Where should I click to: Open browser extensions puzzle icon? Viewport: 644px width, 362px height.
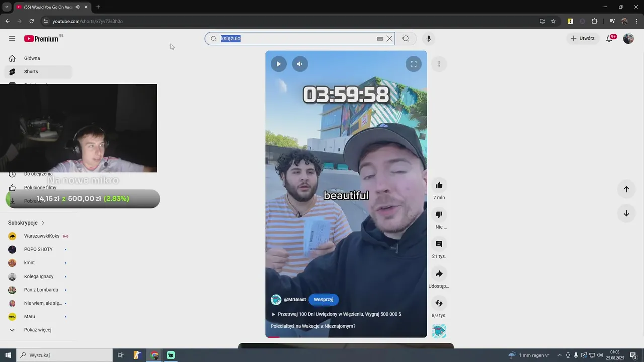(x=594, y=21)
